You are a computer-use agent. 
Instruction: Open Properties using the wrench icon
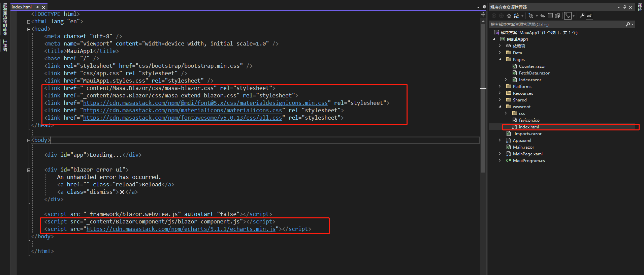coord(582,16)
